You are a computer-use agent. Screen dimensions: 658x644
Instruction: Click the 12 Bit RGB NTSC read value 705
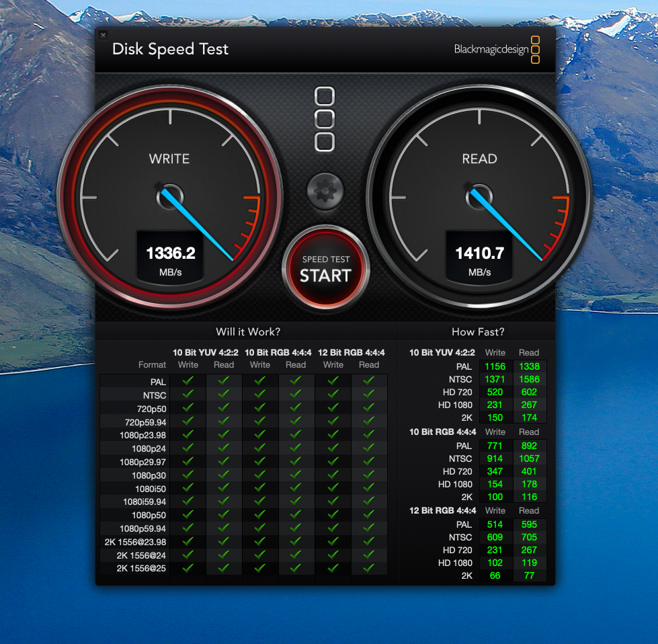[x=529, y=537]
